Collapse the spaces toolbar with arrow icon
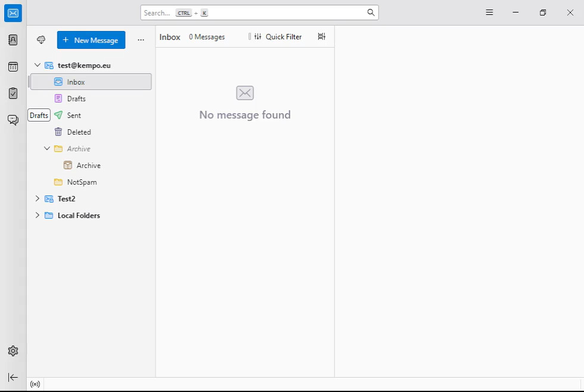 click(13, 377)
